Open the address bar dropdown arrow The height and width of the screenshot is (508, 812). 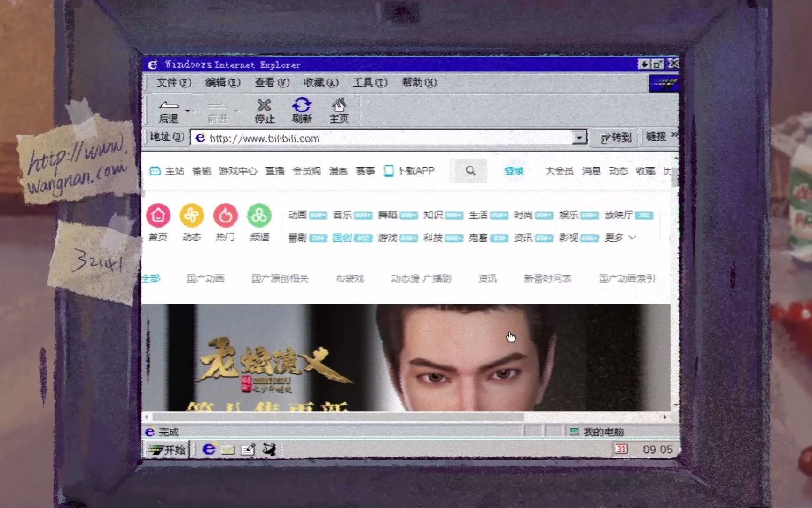click(x=579, y=137)
